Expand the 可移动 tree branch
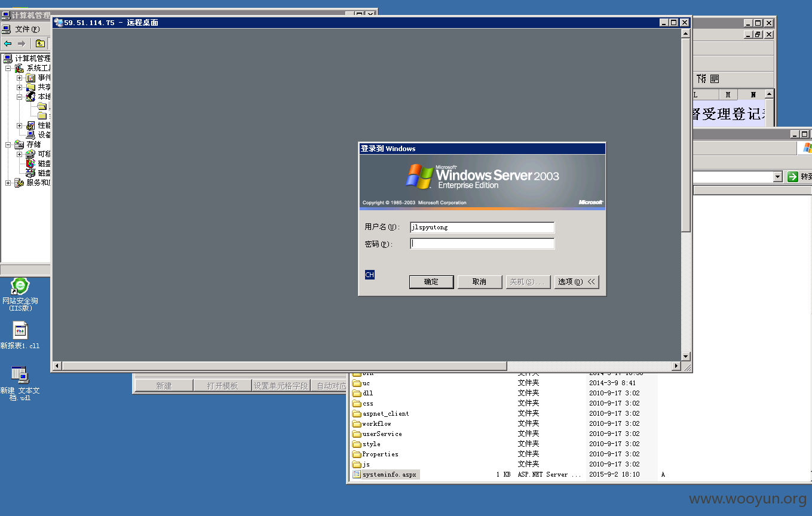812x516 pixels. 19,154
